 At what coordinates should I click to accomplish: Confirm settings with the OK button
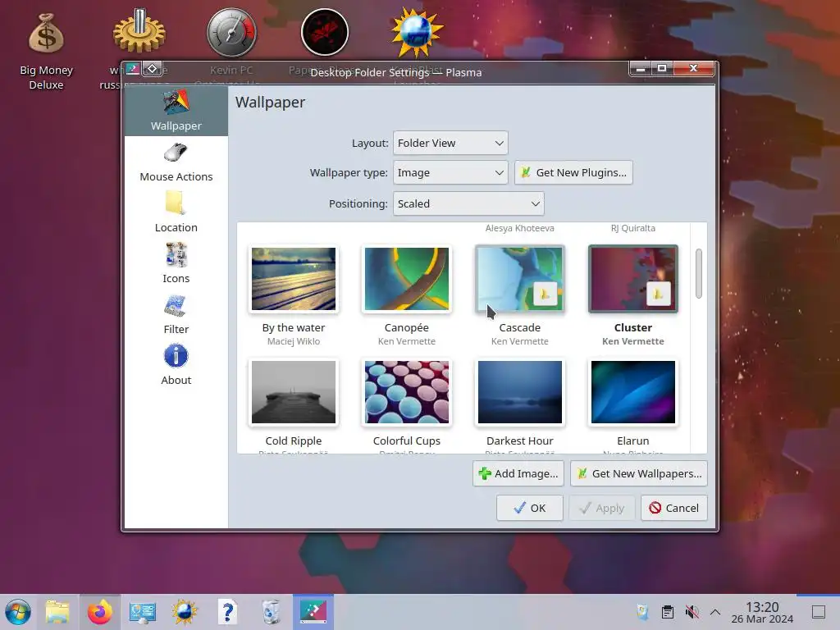[x=529, y=508]
